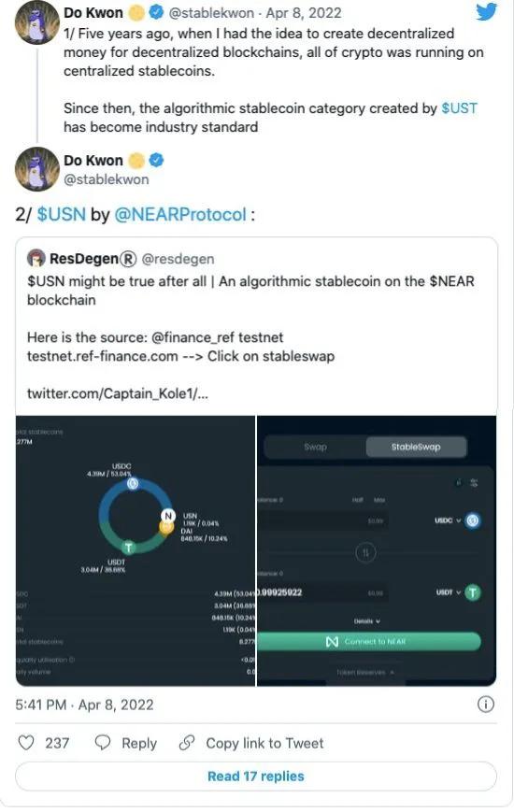Click the chain link copy icon
Screen dimensions: 514x812
pos(187,743)
